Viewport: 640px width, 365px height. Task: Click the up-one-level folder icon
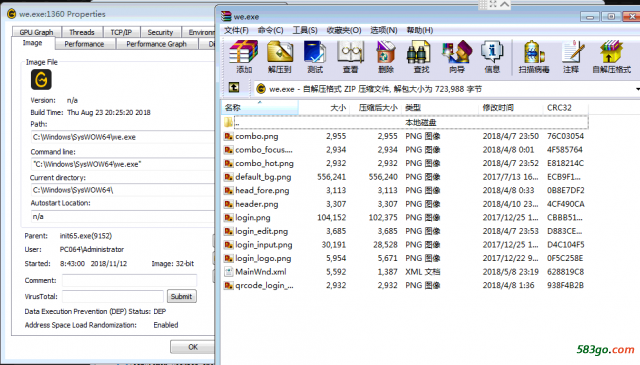click(234, 87)
